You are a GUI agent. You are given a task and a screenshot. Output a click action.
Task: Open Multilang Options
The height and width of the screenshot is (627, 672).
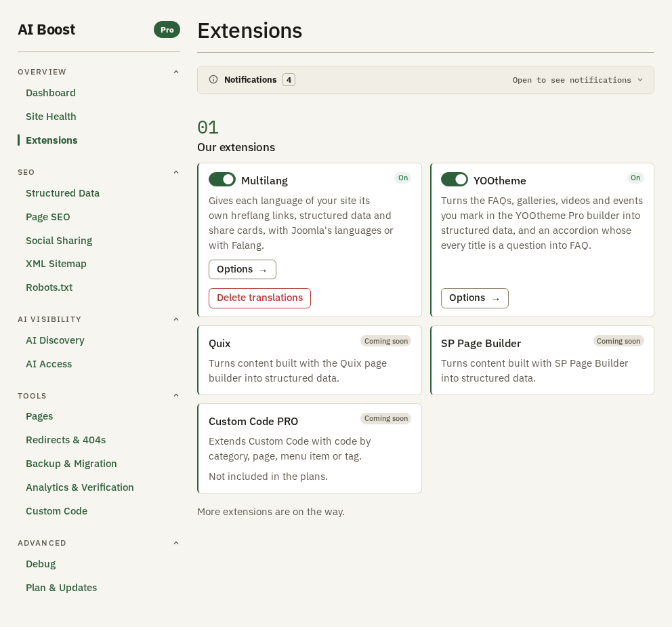242,269
